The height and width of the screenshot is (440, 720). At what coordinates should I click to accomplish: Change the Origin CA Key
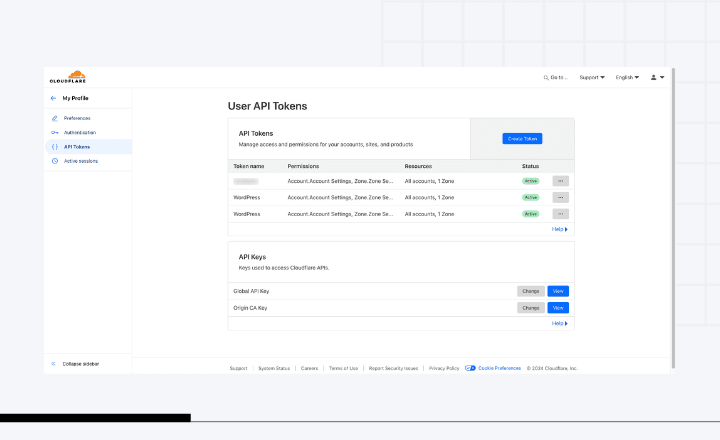pos(530,308)
